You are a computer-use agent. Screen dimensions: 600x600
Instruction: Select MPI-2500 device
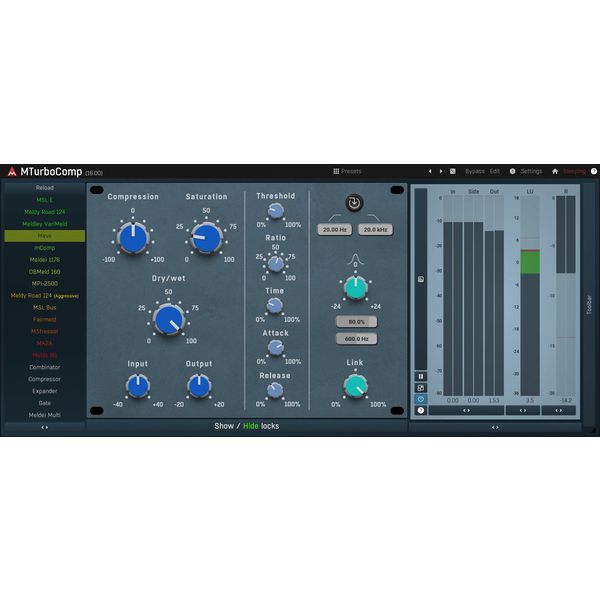pyautogui.click(x=45, y=284)
